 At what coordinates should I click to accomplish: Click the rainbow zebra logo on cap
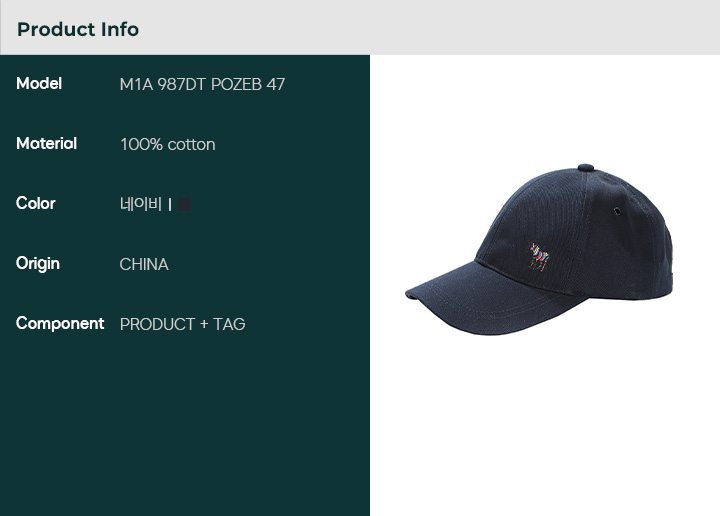[539, 257]
